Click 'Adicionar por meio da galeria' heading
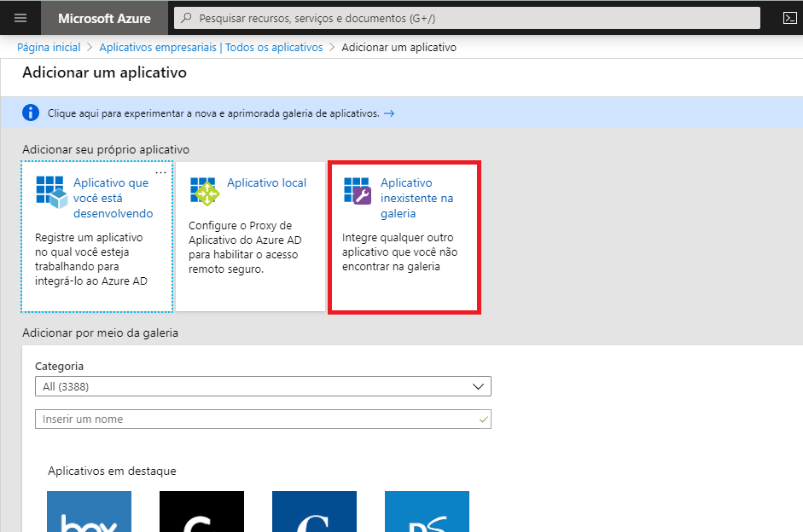 (101, 333)
